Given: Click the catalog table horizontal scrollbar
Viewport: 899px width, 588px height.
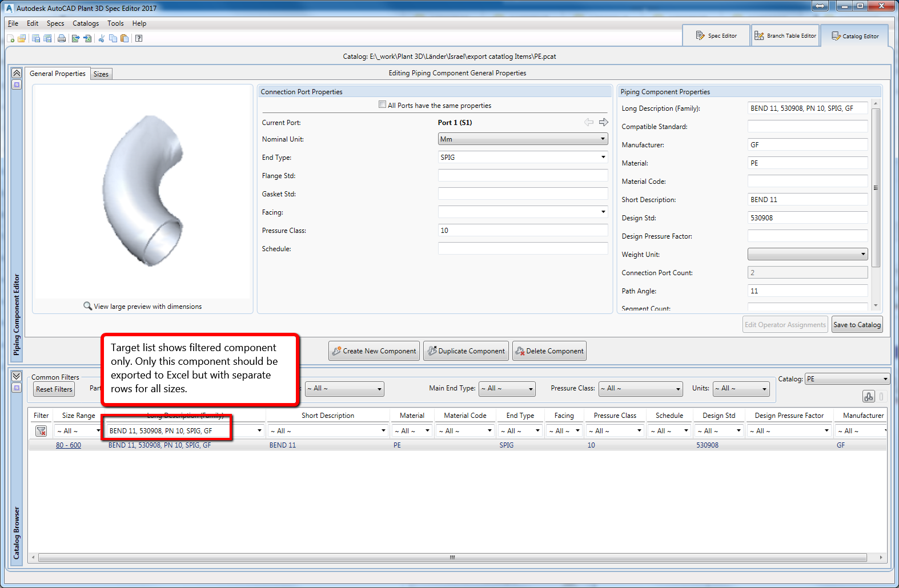Looking at the screenshot, I should 452,557.
